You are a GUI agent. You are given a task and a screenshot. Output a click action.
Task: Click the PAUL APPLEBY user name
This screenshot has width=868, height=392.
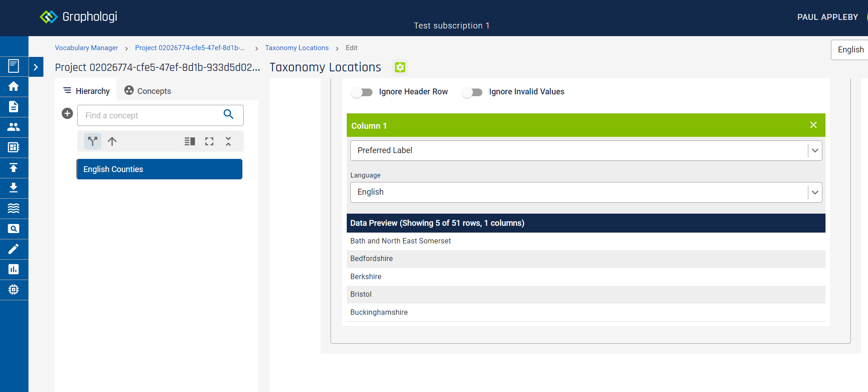(x=827, y=17)
